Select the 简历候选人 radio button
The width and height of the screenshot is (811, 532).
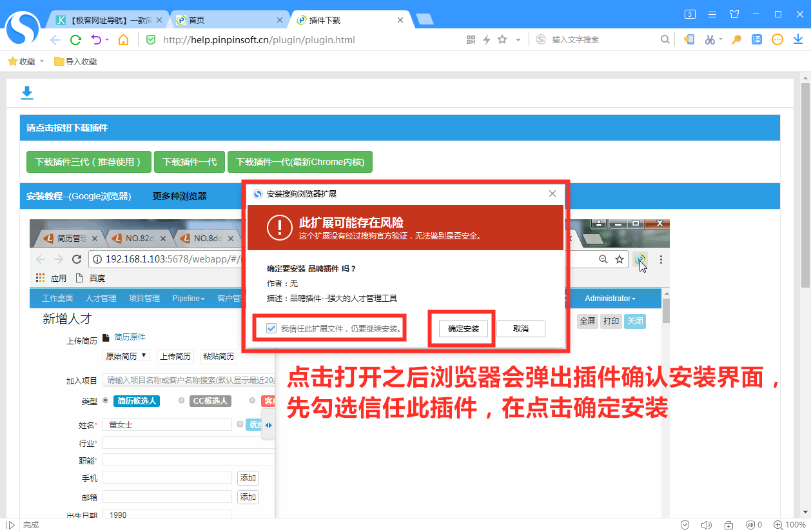pos(106,400)
